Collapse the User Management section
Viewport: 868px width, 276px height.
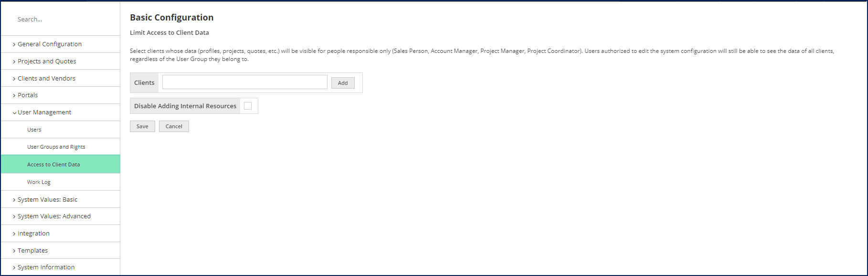(x=60, y=112)
